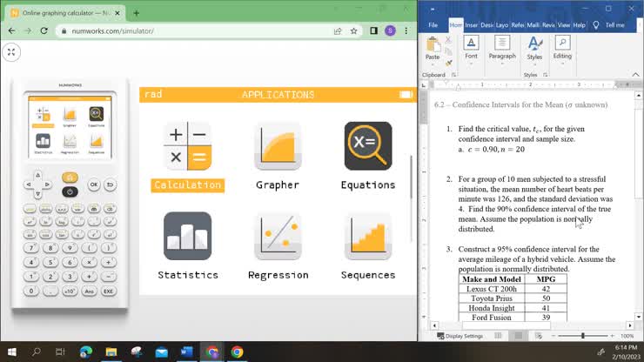Image resolution: width=644 pixels, height=362 pixels.
Task: Click the fullscreen toggle icon above the calculator
Action: click(11, 52)
